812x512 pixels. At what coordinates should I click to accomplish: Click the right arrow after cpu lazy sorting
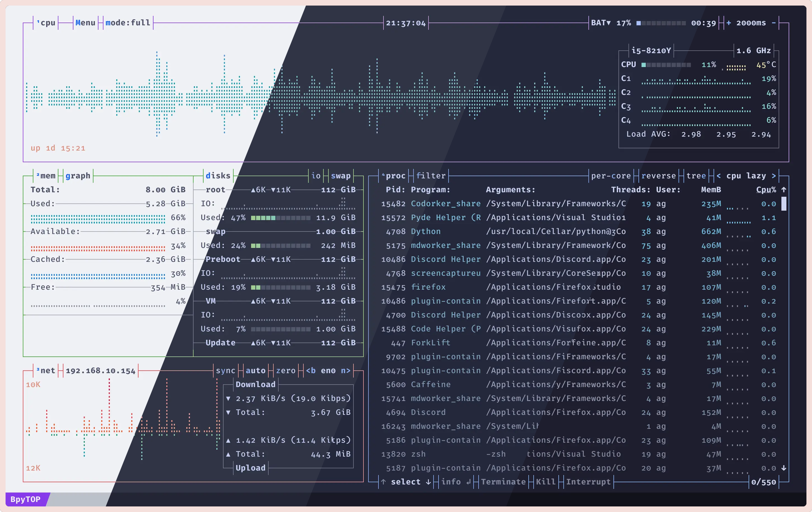(x=774, y=176)
